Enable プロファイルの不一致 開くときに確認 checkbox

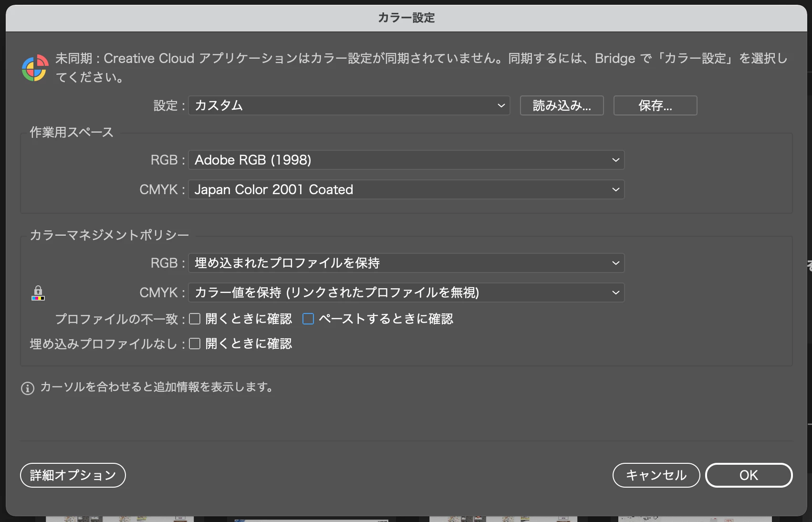pyautogui.click(x=195, y=319)
